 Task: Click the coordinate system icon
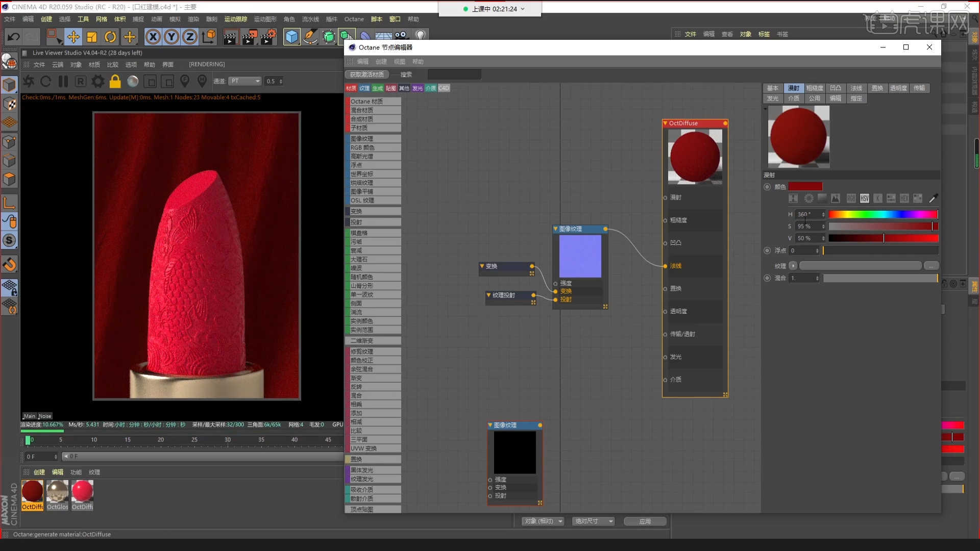click(x=209, y=37)
